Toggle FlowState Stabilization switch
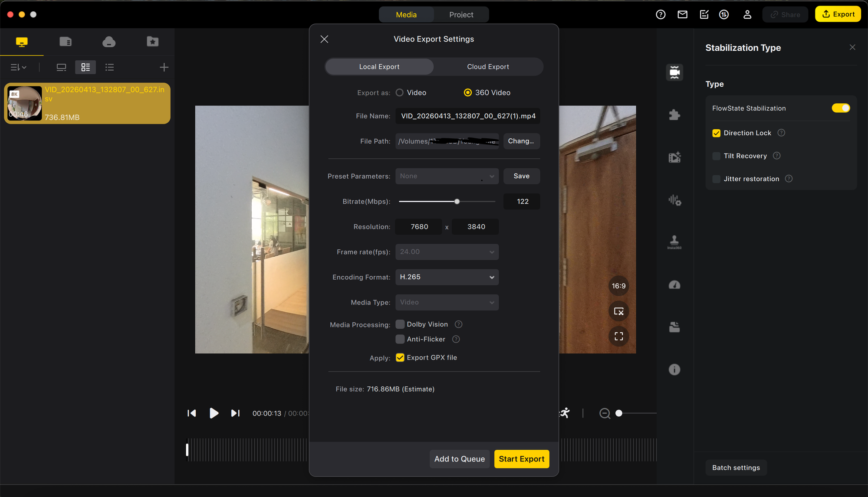 coord(840,108)
